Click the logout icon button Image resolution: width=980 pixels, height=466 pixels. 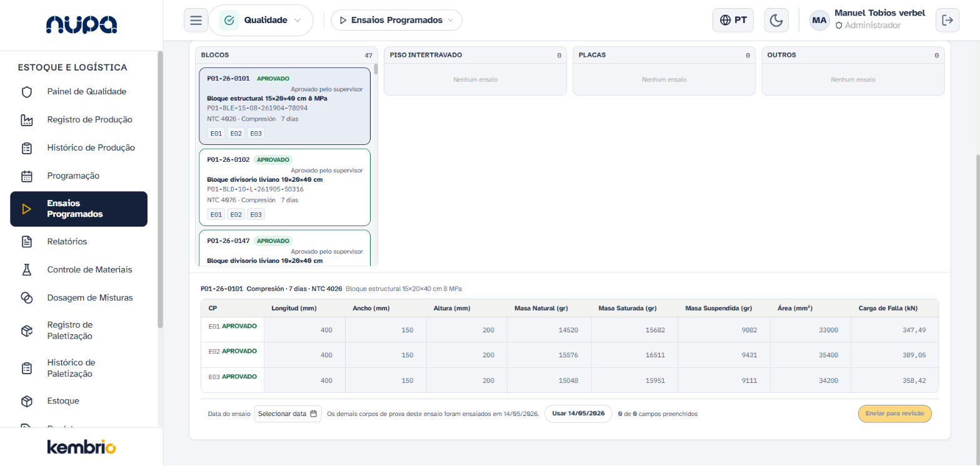click(947, 20)
